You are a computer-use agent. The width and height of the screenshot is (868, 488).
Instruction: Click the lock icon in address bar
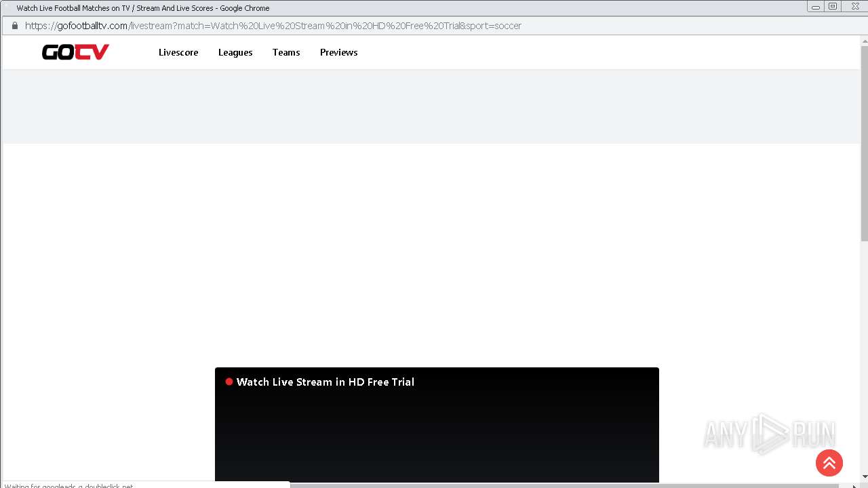(x=14, y=26)
